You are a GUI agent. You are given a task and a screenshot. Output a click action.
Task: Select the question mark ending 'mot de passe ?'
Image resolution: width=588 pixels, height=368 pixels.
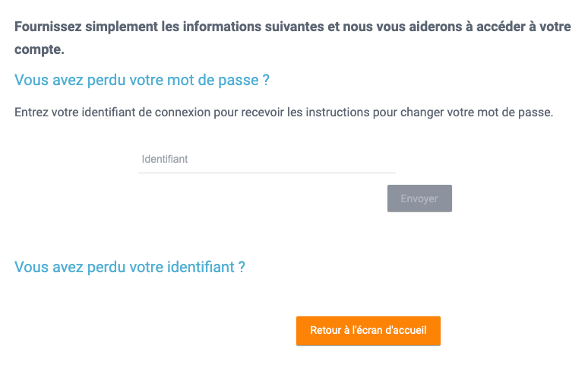[266, 80]
